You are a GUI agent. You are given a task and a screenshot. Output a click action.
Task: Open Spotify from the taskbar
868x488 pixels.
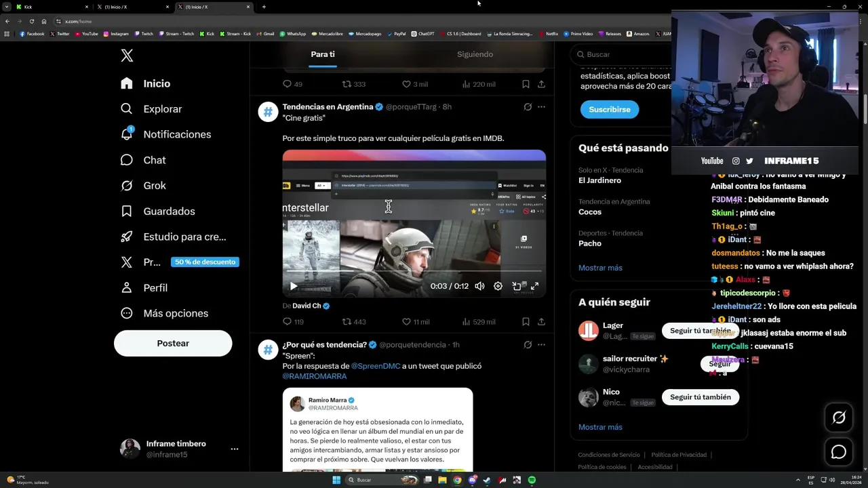(532, 480)
